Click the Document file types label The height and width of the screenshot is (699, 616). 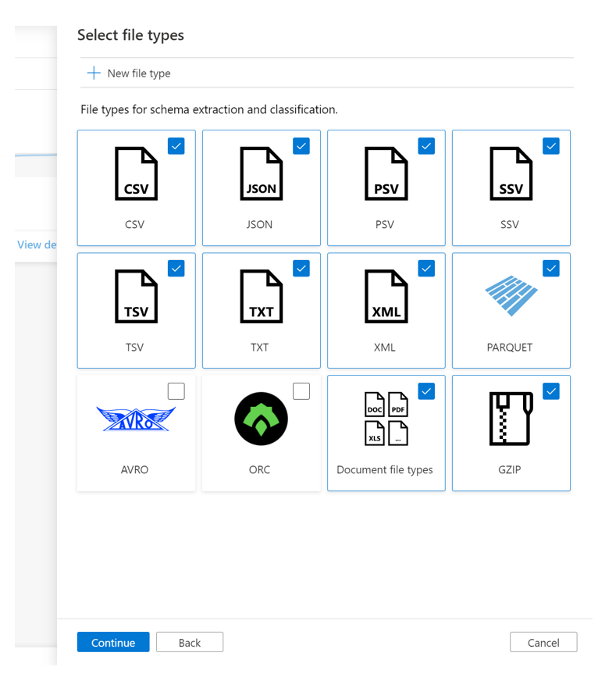point(385,470)
